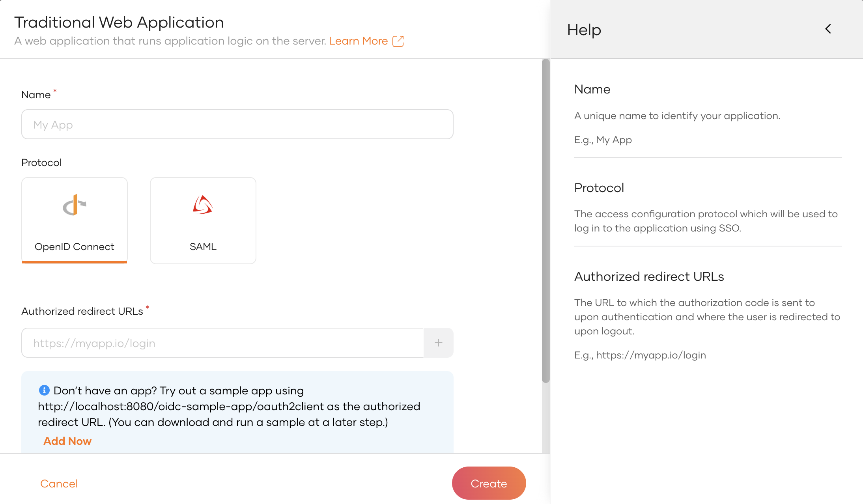Select the SAML protocol card

pos(202,220)
